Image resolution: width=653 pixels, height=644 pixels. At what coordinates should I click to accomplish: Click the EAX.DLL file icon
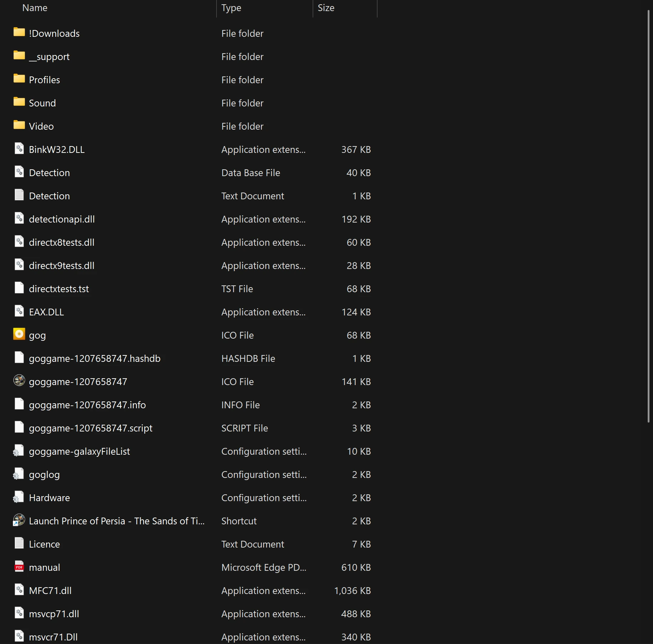[x=19, y=311]
